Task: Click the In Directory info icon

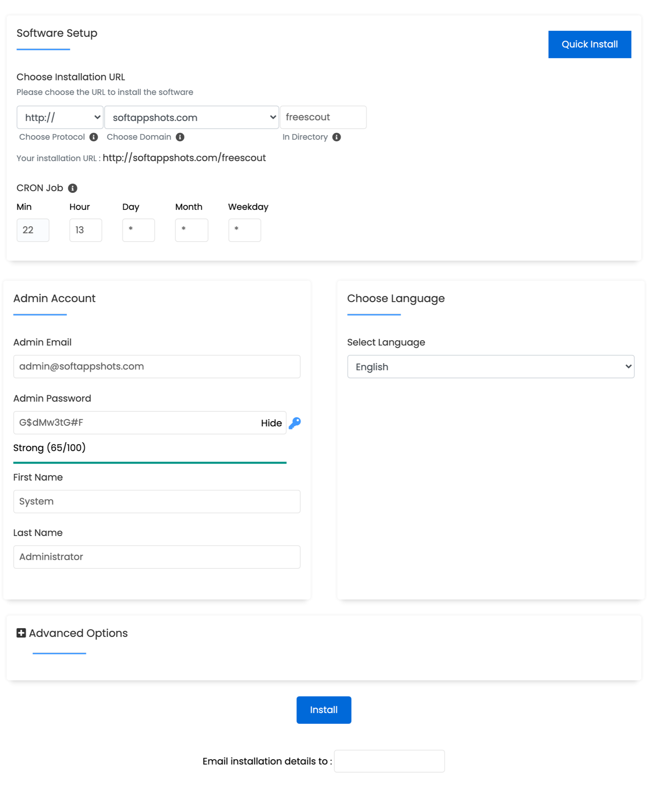Action: tap(336, 137)
